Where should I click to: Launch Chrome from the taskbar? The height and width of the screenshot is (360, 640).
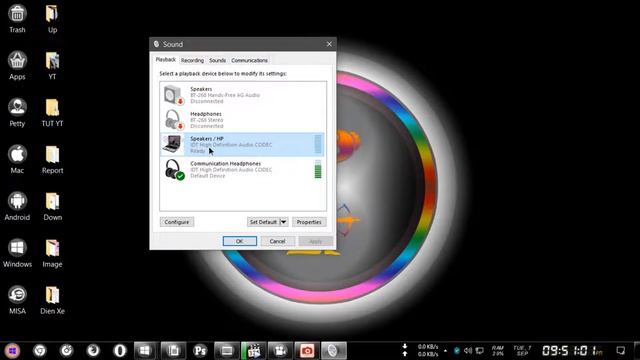[x=40, y=351]
